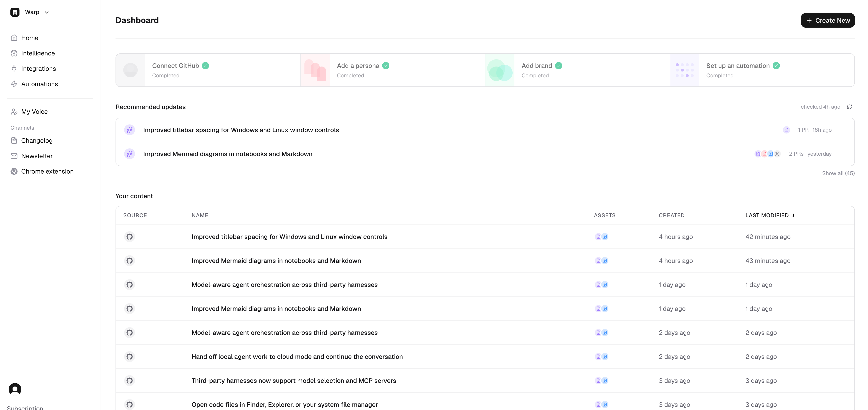Image resolution: width=868 pixels, height=410 pixels.
Task: Open recommended update about Mermaid diagrams
Action: 485,154
